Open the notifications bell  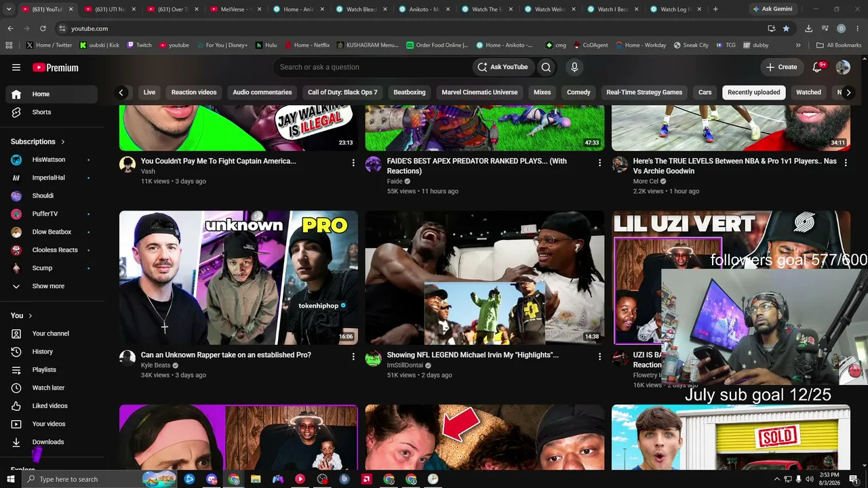(x=818, y=67)
